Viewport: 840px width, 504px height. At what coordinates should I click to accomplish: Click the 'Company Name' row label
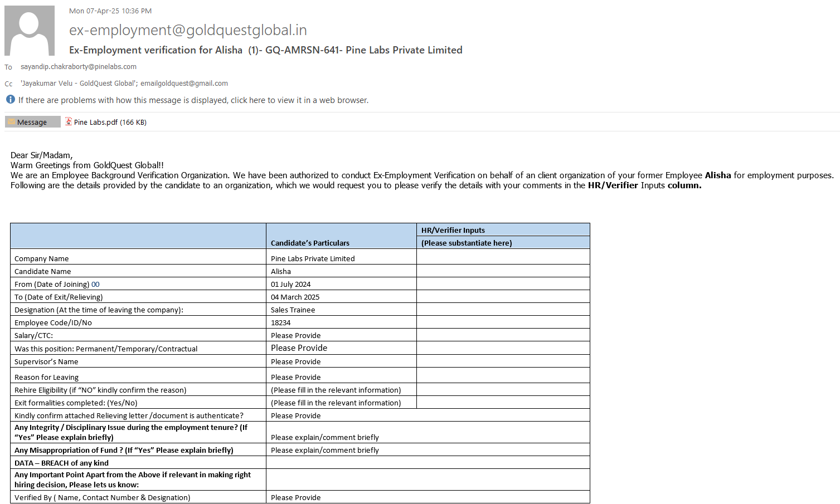[42, 258]
